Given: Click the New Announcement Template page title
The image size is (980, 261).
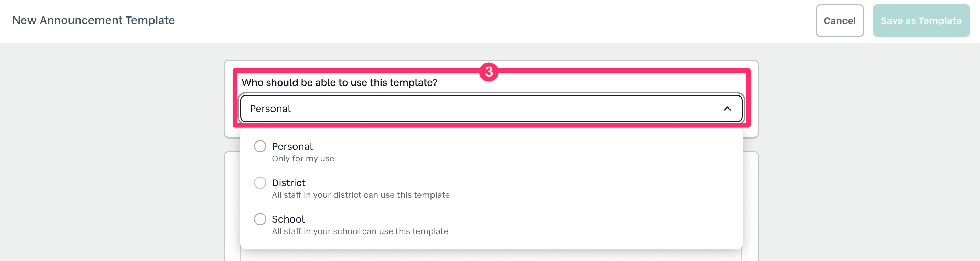Looking at the screenshot, I should 94,21.
